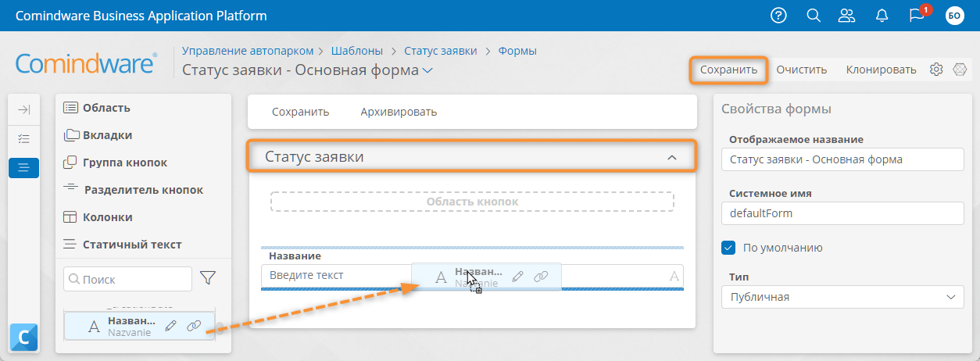Viewport: 980px width, 361px height.
Task: Collapse the Статус заявки section chevron
Action: pyautogui.click(x=672, y=157)
